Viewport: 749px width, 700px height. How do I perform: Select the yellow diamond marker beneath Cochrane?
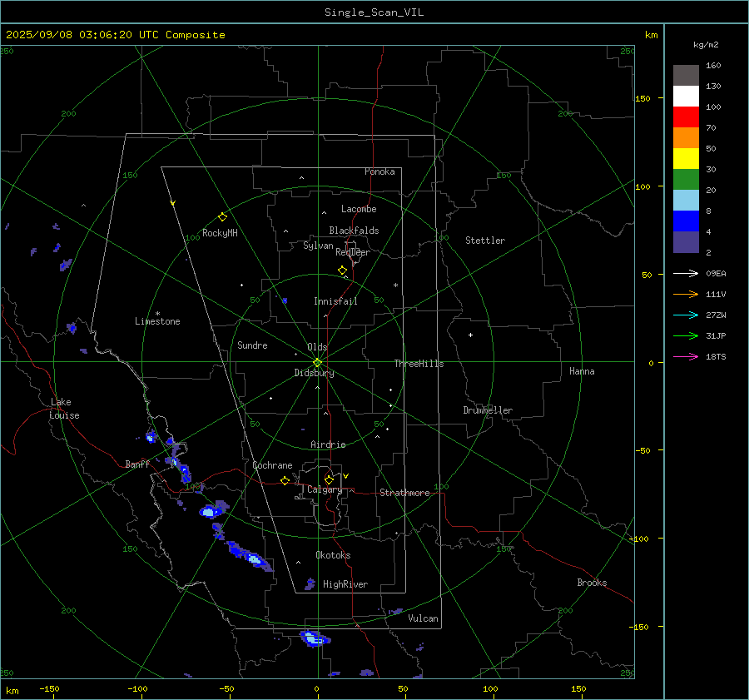285,481
